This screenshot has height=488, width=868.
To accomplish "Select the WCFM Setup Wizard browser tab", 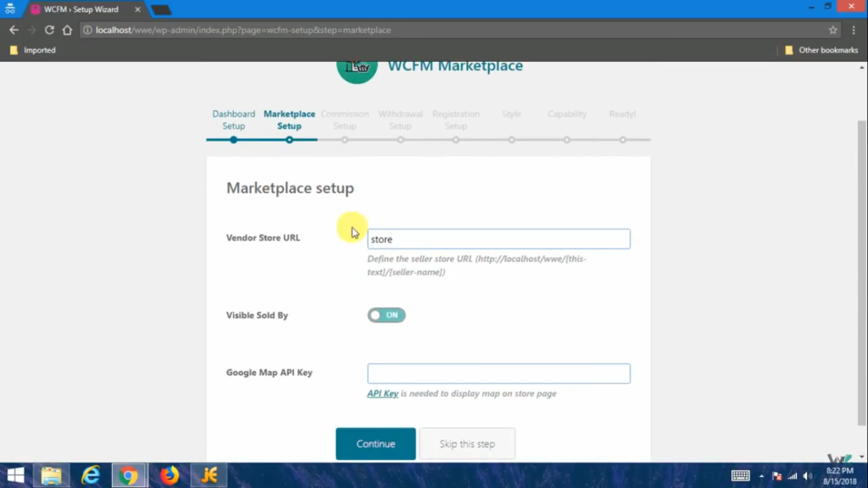I will pyautogui.click(x=85, y=9).
